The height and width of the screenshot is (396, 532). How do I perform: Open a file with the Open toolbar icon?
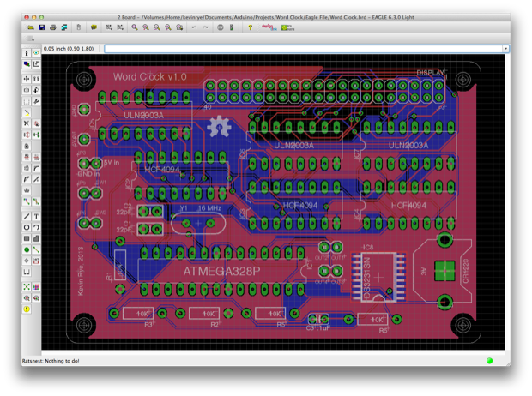[31, 27]
